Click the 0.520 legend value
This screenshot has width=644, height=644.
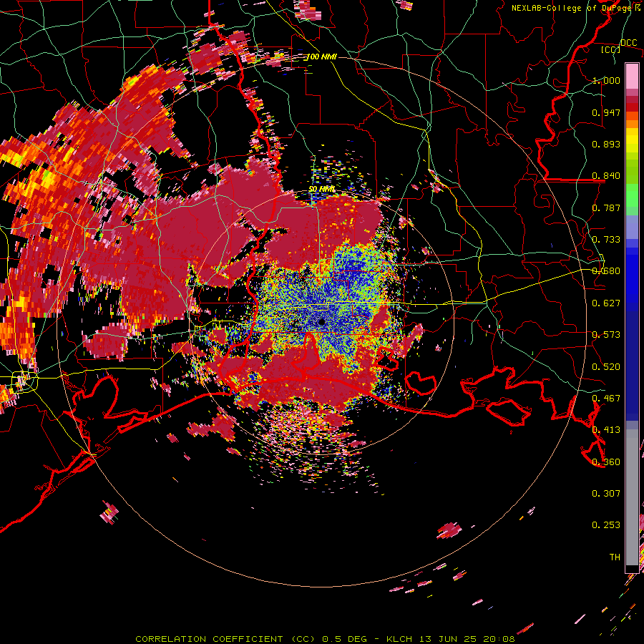pyautogui.click(x=606, y=367)
